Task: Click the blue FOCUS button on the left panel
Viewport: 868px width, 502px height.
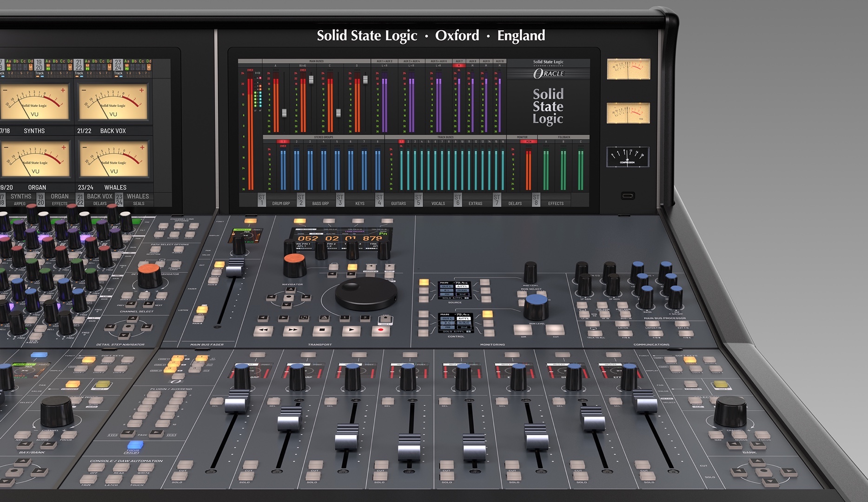Action: [x=135, y=446]
